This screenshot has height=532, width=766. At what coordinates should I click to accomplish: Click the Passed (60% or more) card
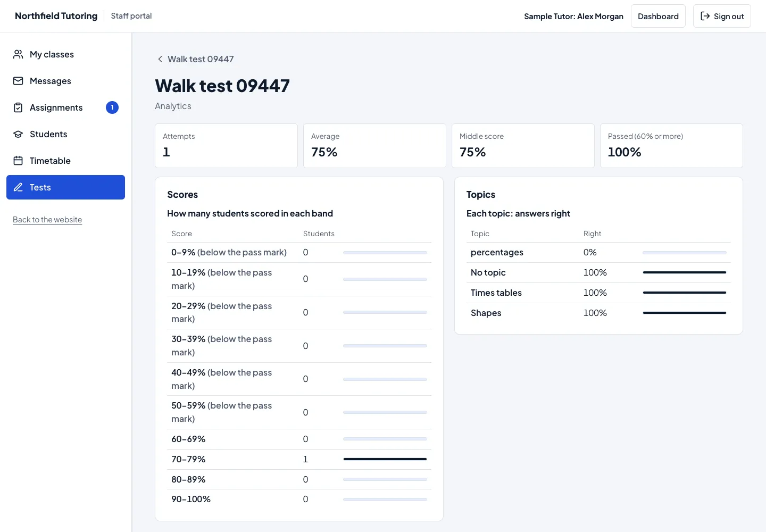click(671, 146)
